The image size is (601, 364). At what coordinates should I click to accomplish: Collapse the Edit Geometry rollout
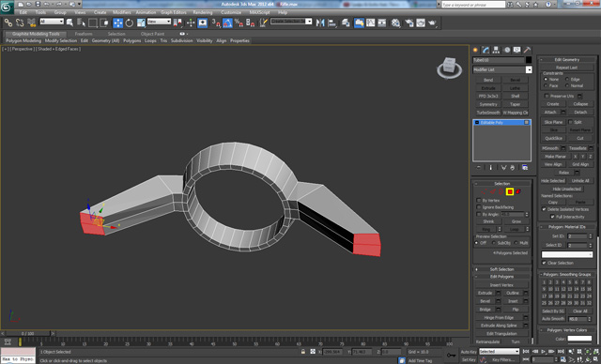[567, 60]
